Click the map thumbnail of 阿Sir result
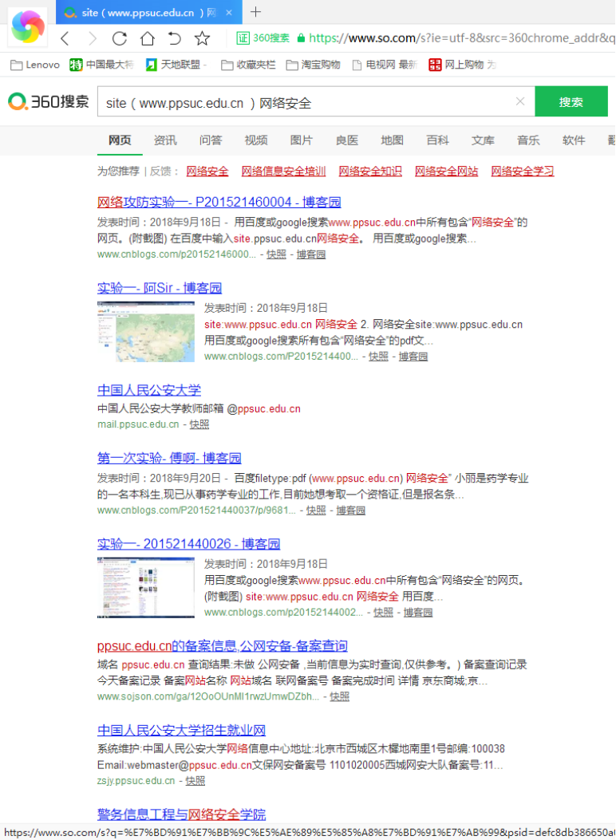The image size is (616, 840). 146,332
